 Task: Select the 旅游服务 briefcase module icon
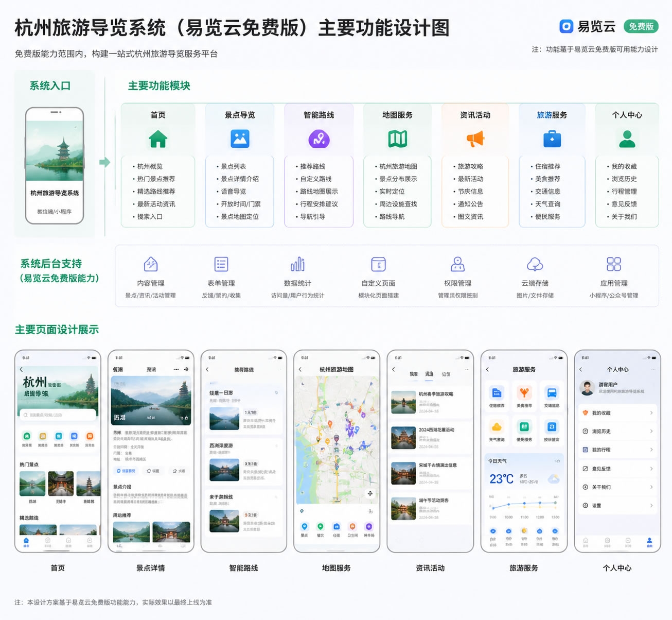click(x=552, y=138)
